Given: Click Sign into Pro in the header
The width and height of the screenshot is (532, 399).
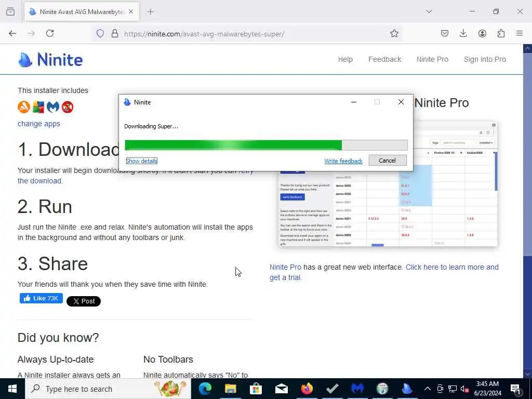Looking at the screenshot, I should [x=485, y=59].
